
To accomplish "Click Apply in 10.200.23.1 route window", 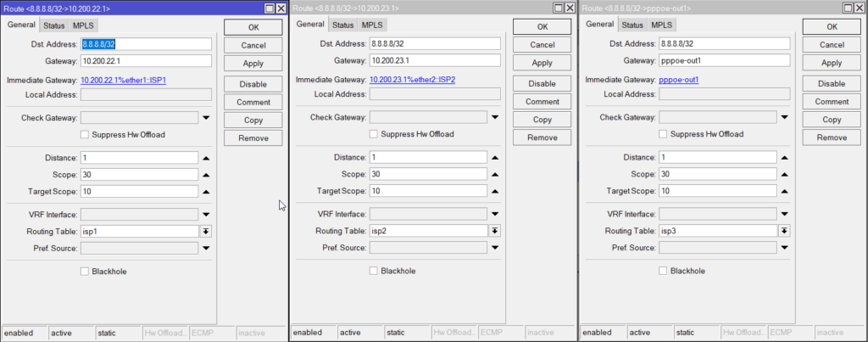I will [x=542, y=63].
